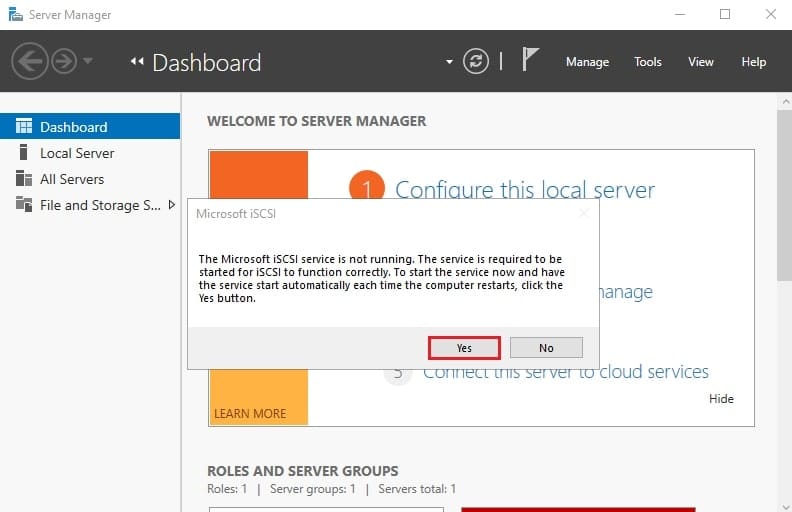Select Dashboard in the sidebar
This screenshot has height=512, width=792.
90,126
